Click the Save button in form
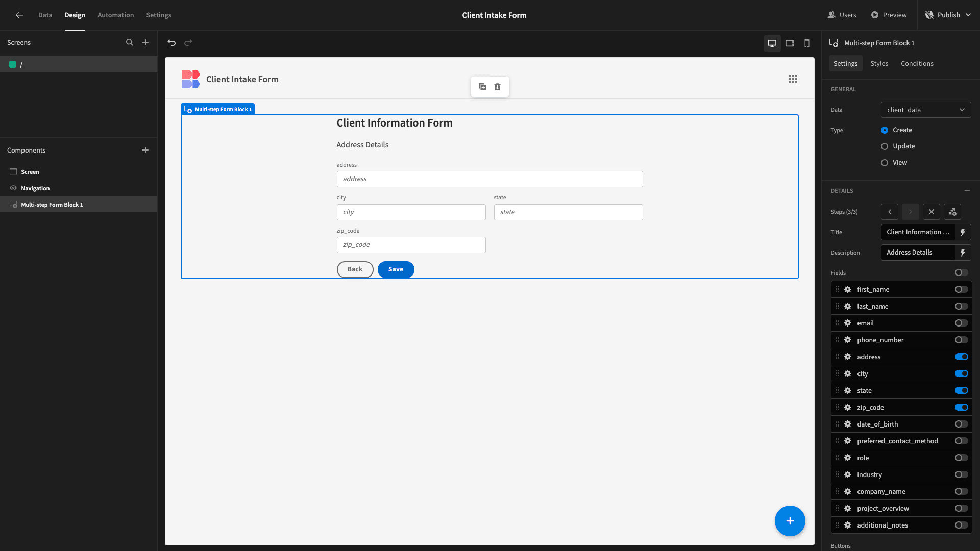The image size is (980, 551). (x=396, y=269)
